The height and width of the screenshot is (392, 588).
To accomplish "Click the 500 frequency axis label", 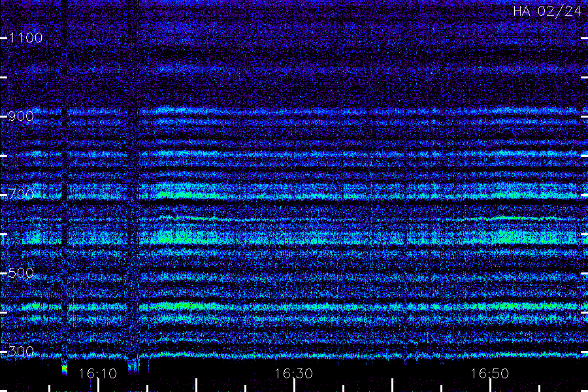I will point(21,272).
